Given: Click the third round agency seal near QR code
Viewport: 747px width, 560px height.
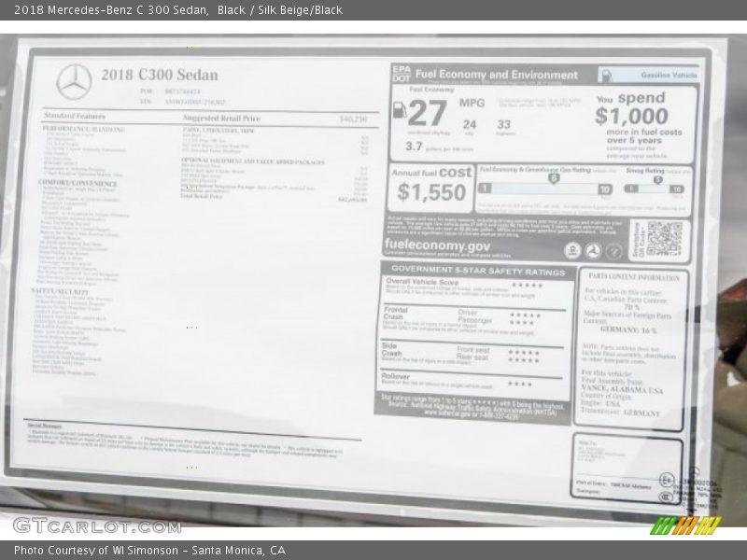Looking at the screenshot, I should pyautogui.click(x=613, y=251).
